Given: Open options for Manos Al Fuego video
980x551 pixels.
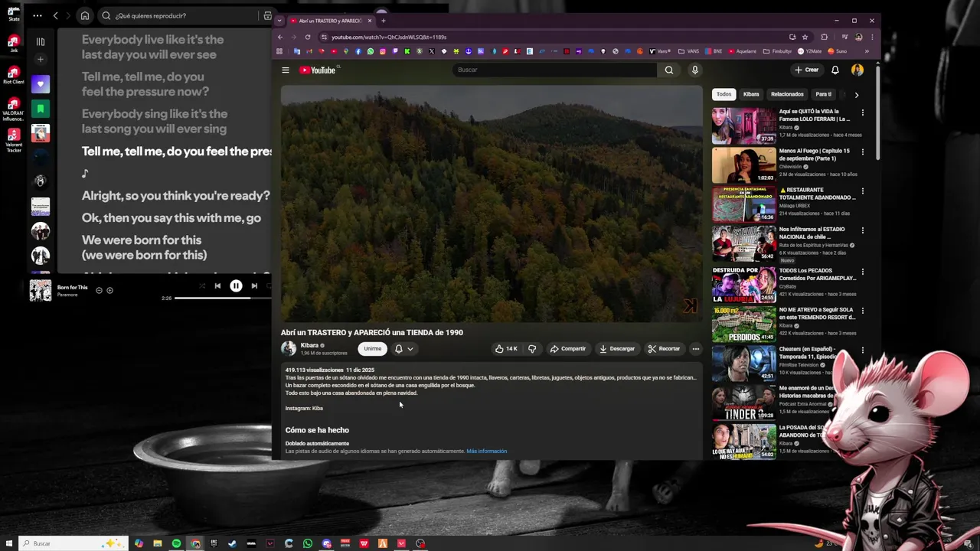Looking at the screenshot, I should point(863,152).
